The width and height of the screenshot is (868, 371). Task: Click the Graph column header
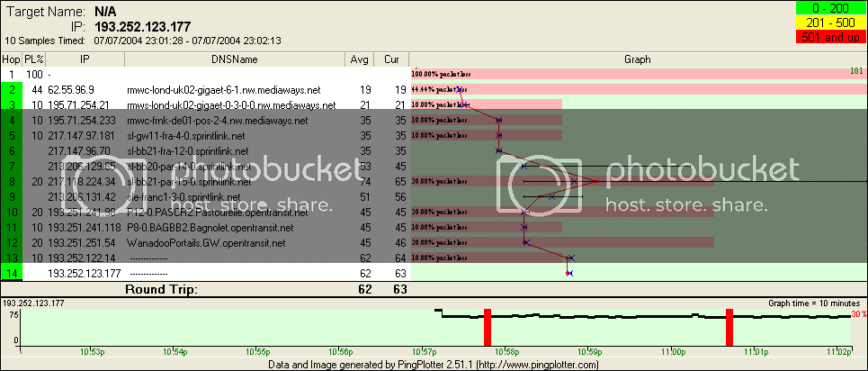coord(637,59)
